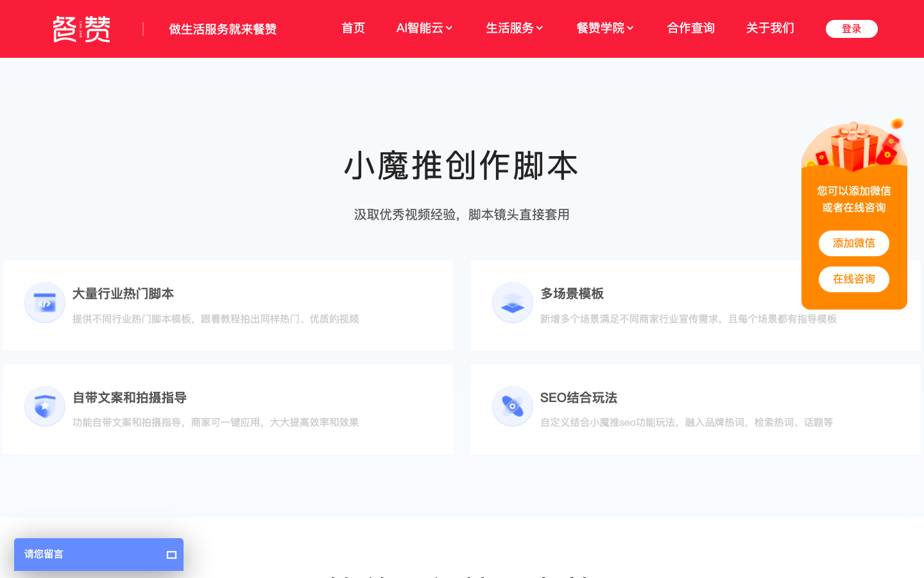Open the 合作查询 menu item
The width and height of the screenshot is (924, 578).
coord(690,28)
